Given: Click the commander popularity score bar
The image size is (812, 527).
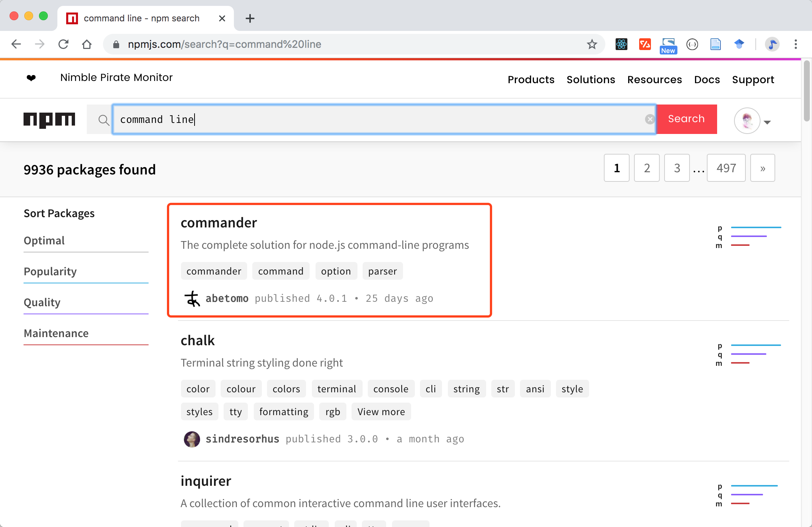Looking at the screenshot, I should coord(756,227).
